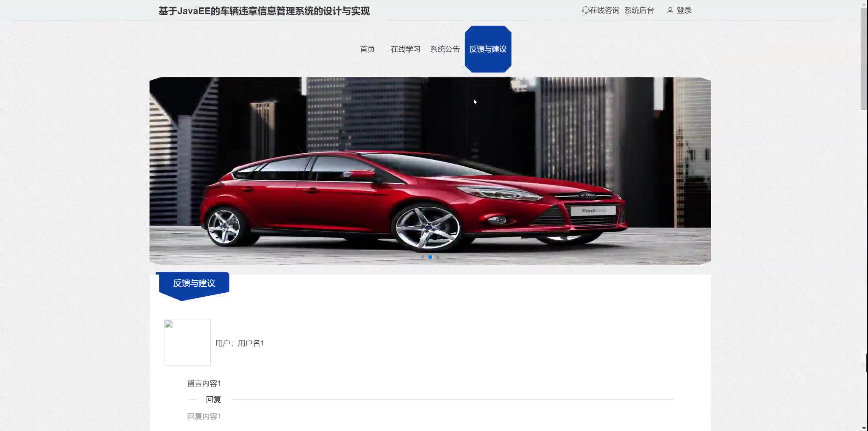Image resolution: width=868 pixels, height=431 pixels.
Task: Select the first carousel indicator dot
Action: click(x=423, y=257)
